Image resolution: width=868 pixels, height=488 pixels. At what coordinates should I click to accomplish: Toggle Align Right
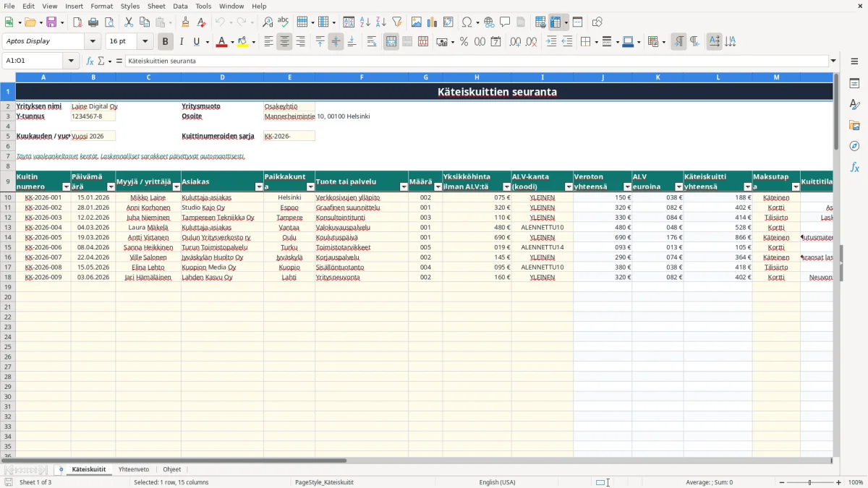[300, 42]
